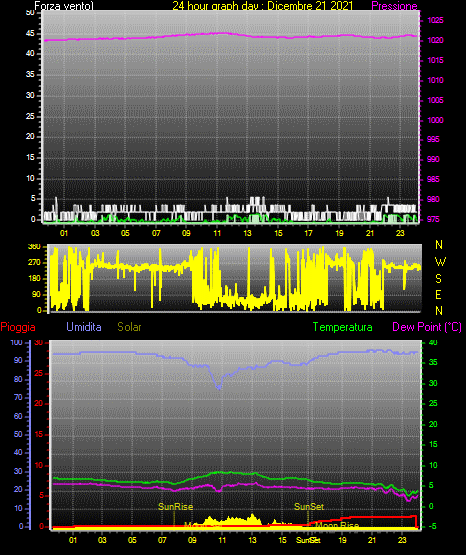Click the SunRise marker text
The width and height of the screenshot is (466, 555).
(176, 507)
